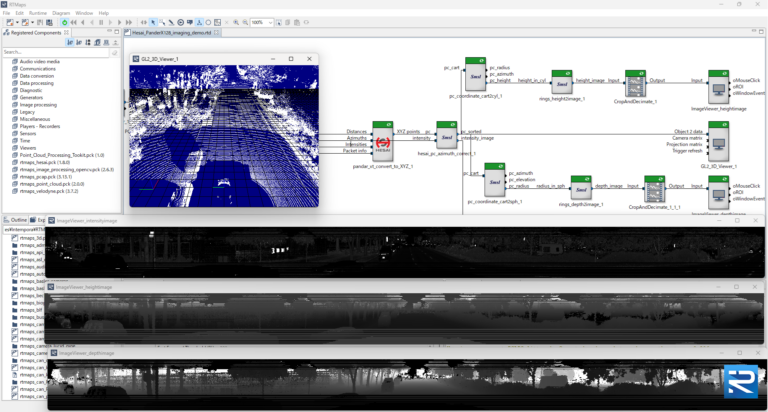768x412 pixels.
Task: Open the dropdown arrow beside open diagram icon
Action: click(x=32, y=22)
